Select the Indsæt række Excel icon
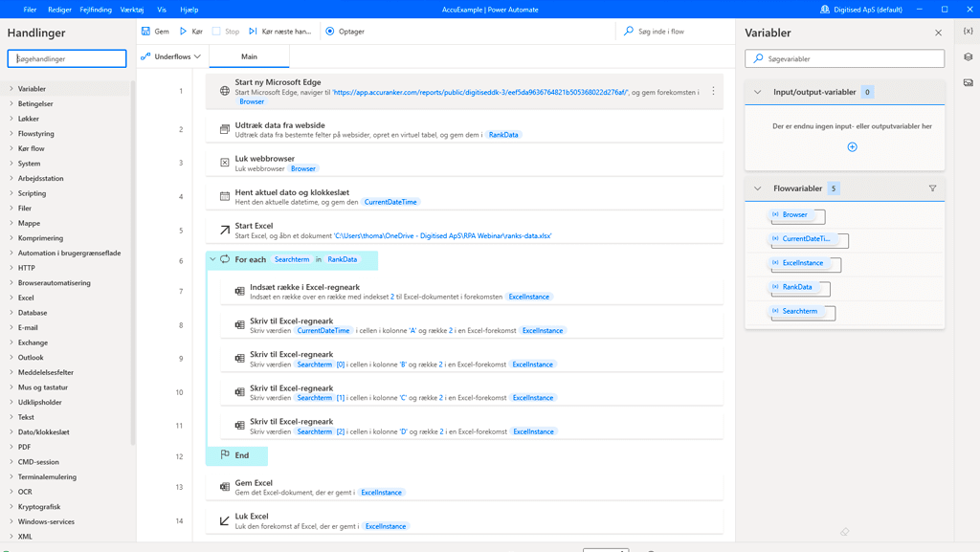The height and width of the screenshot is (552, 980). (x=239, y=291)
